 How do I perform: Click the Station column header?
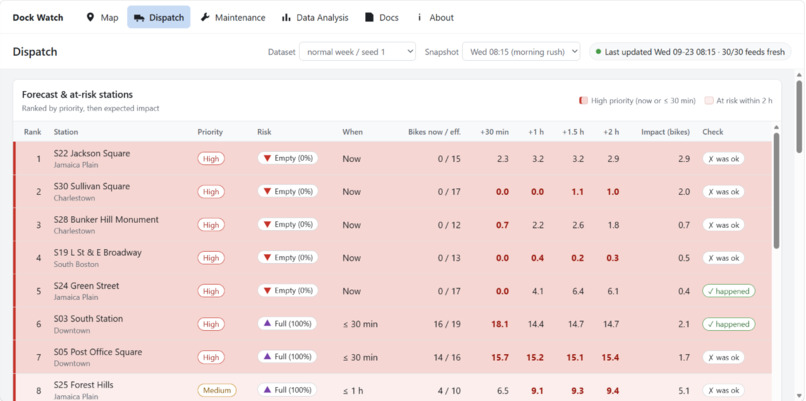pos(66,132)
